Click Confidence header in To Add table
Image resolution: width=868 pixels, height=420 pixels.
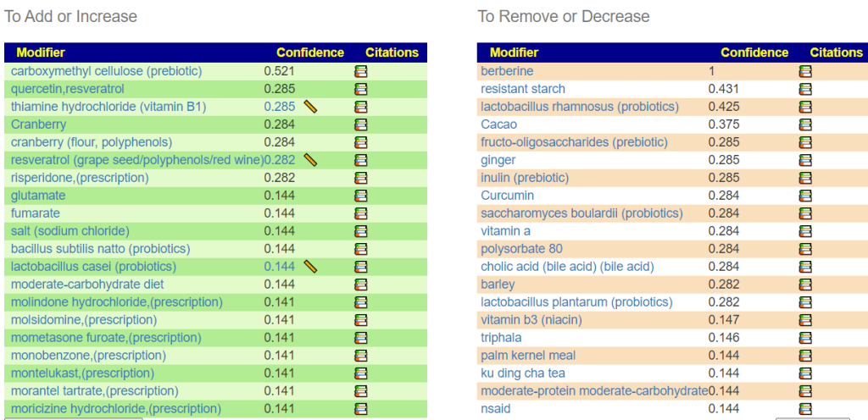(x=310, y=52)
